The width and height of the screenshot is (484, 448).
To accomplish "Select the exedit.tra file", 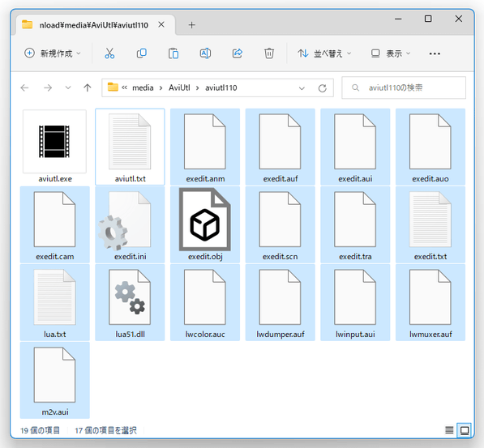I will 355,224.
